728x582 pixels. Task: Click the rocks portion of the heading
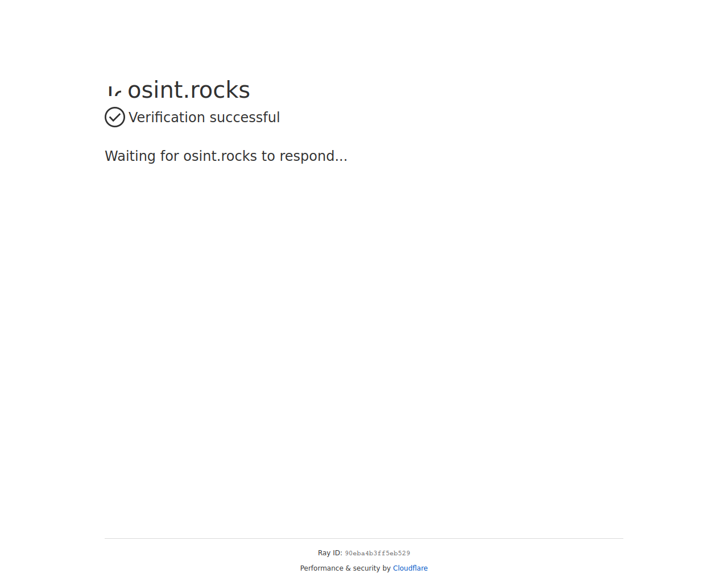point(220,90)
